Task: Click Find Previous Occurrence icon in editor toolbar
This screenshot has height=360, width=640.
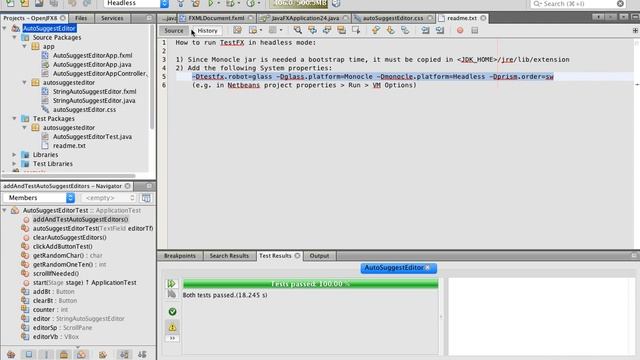Action: point(312,30)
